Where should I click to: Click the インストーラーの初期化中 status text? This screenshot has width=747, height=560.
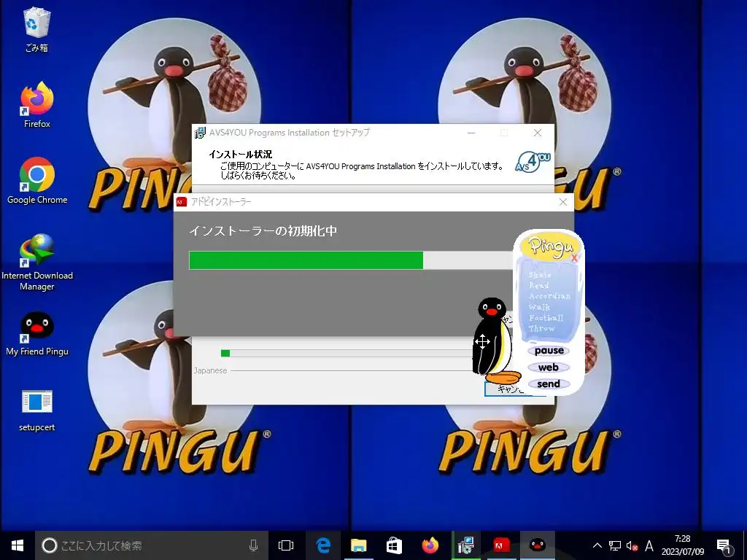point(263,231)
